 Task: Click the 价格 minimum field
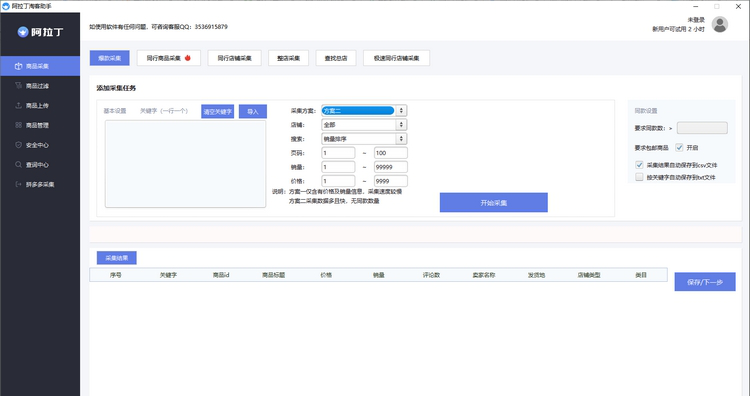(x=338, y=181)
